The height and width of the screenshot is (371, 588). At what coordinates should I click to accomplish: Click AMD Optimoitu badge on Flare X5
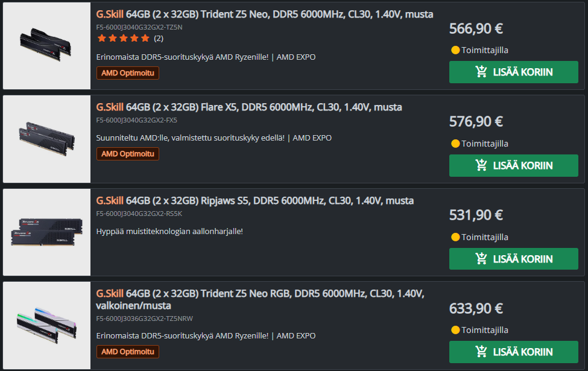coord(127,154)
